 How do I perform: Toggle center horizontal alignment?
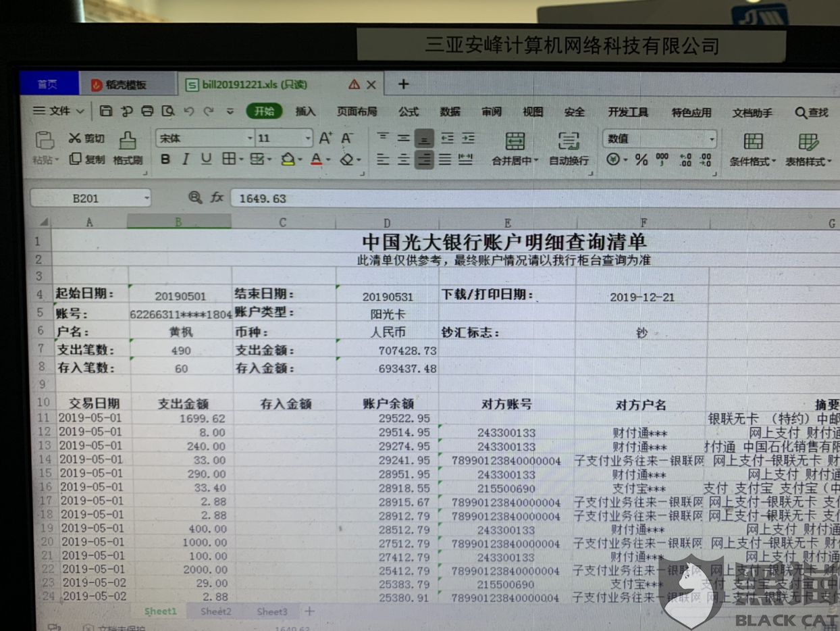[404, 159]
